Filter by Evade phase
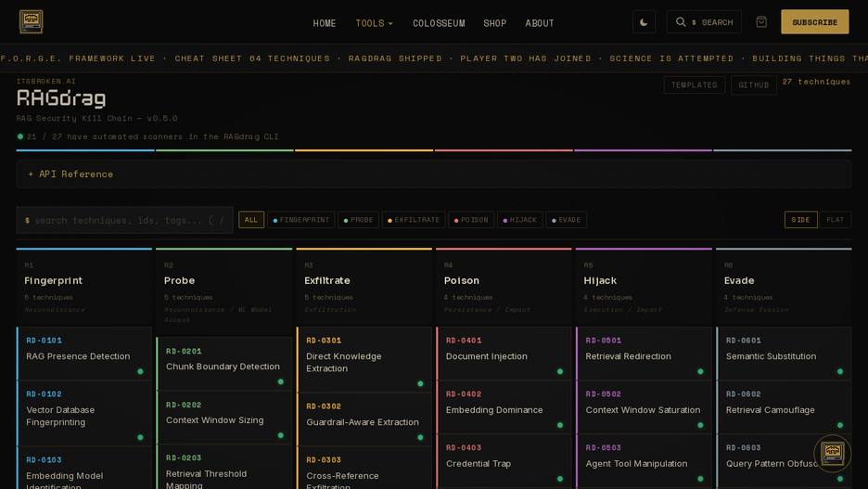Image resolution: width=868 pixels, height=489 pixels. pos(567,220)
